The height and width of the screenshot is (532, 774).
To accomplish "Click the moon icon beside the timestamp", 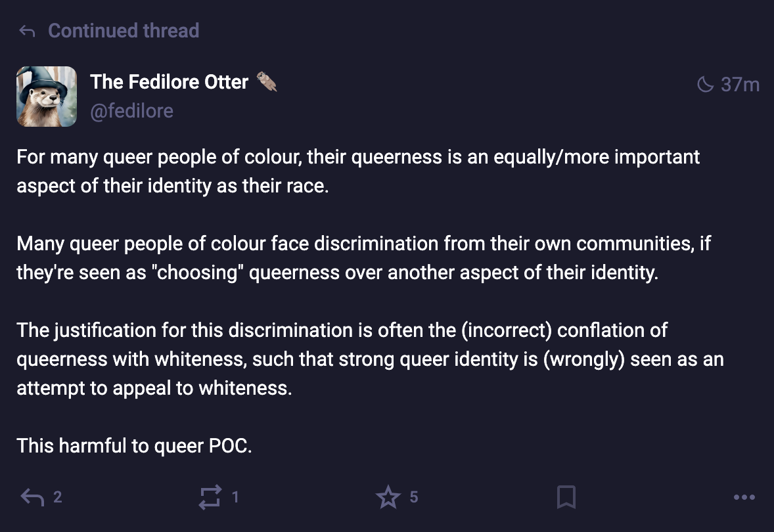I will (x=704, y=85).
